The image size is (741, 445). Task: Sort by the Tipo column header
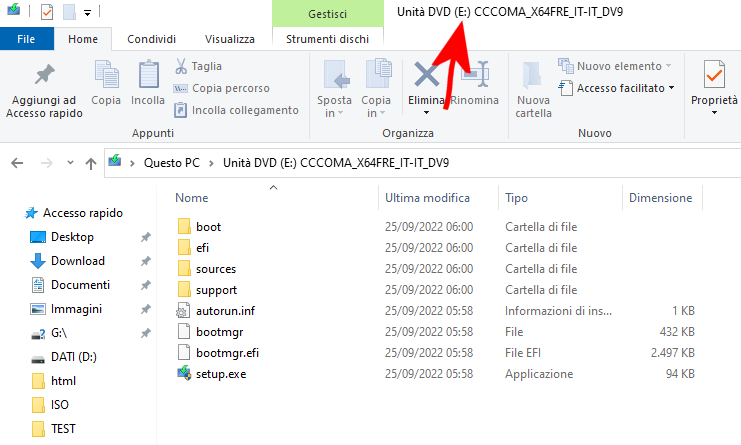point(516,197)
